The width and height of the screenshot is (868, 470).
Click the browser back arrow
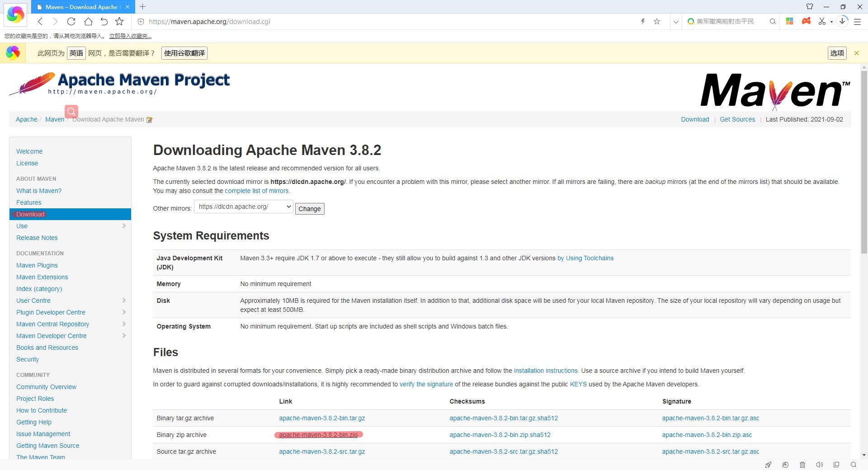point(40,21)
